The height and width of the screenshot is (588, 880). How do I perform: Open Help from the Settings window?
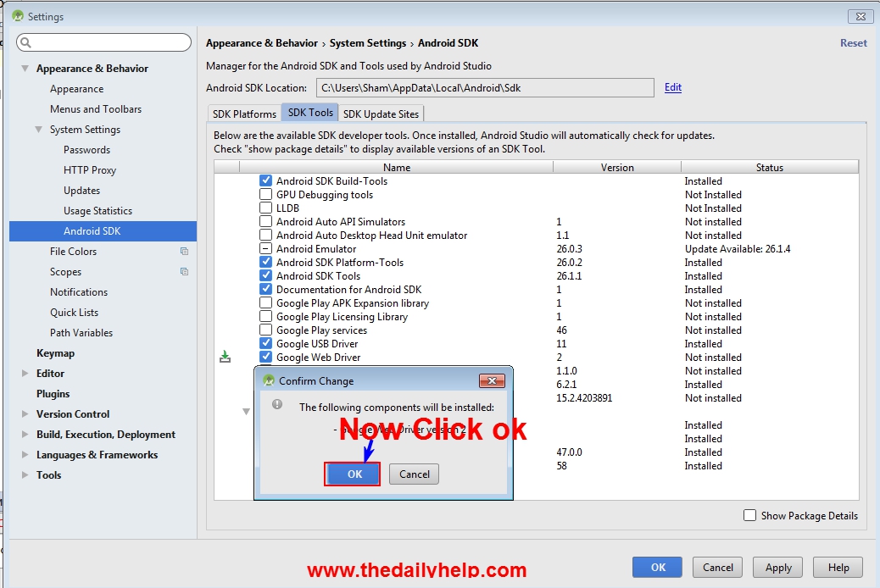[838, 567]
